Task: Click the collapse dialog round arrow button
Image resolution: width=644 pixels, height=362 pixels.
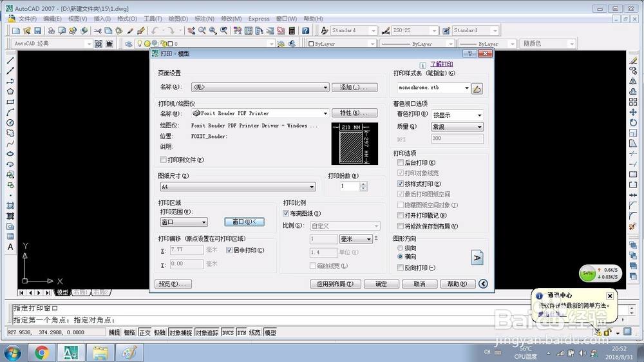Action: [x=484, y=283]
